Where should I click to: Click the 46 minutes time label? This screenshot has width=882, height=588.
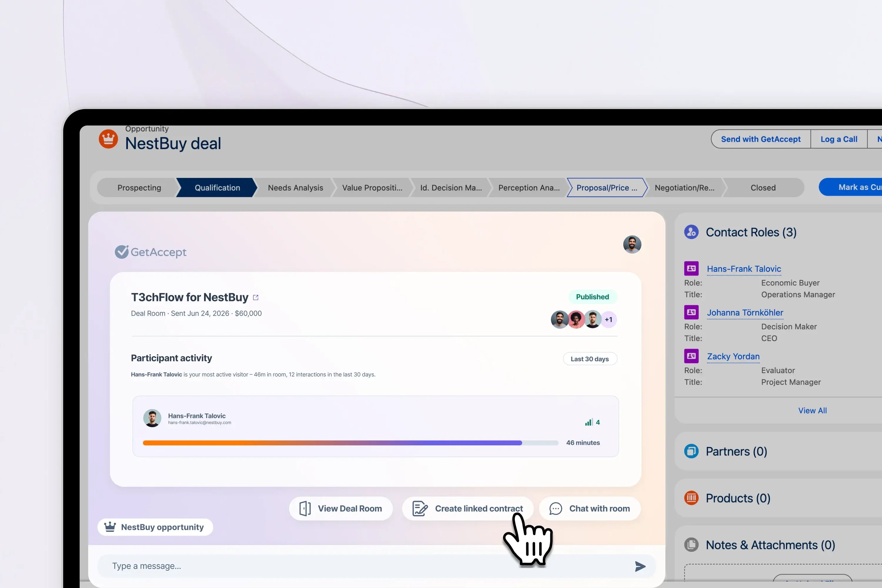click(x=583, y=443)
